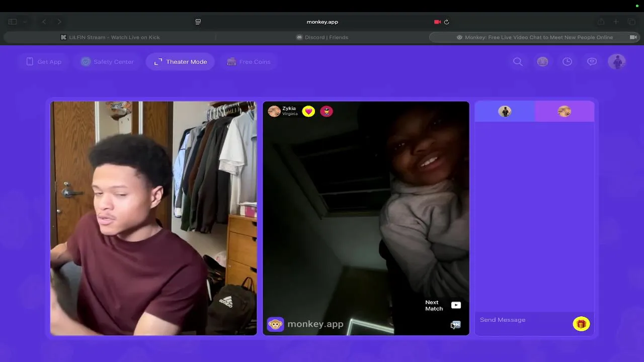Image resolution: width=644 pixels, height=362 pixels.
Task: Expand the sidebar dropdown chevron
Action: point(25,22)
